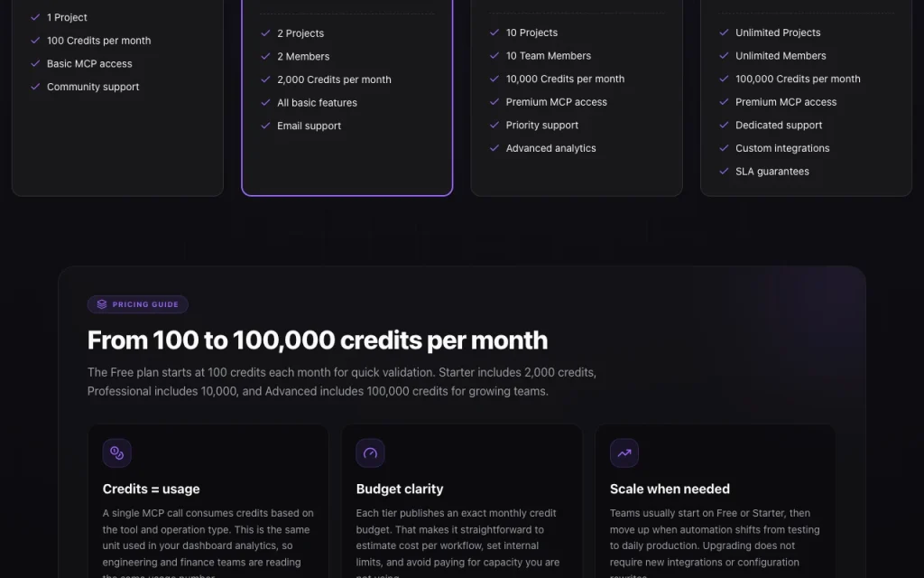The image size is (924, 578).
Task: Click the checkmark next to Email support
Action: [265, 126]
